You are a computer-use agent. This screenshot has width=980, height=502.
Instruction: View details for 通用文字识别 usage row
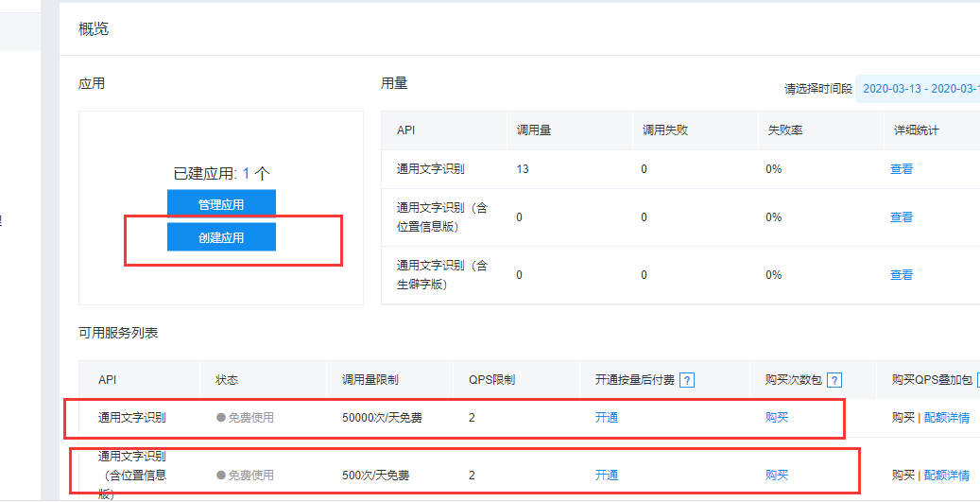[x=902, y=169]
